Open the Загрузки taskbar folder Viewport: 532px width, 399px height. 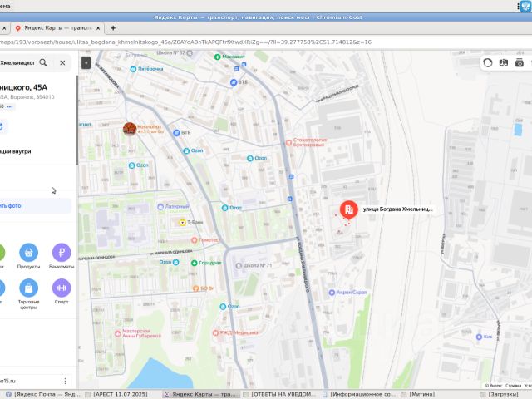(500, 394)
